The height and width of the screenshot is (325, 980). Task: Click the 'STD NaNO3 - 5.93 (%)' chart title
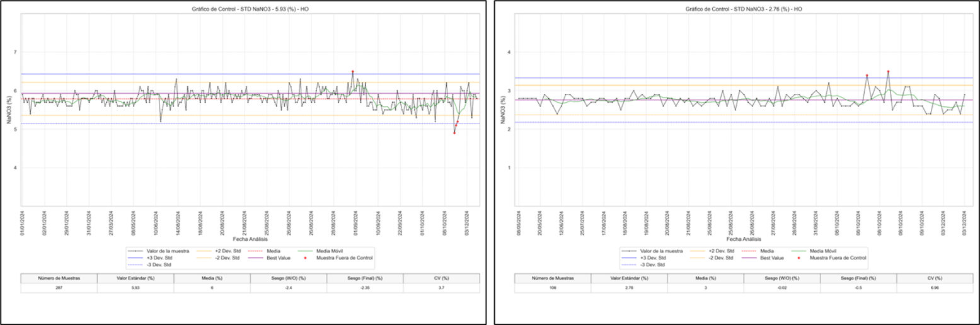tap(250, 9)
